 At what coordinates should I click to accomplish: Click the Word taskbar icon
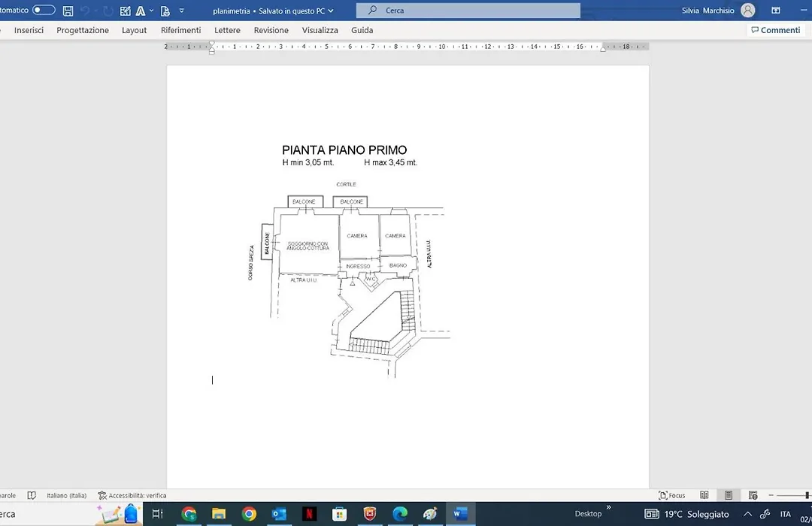(x=460, y=513)
